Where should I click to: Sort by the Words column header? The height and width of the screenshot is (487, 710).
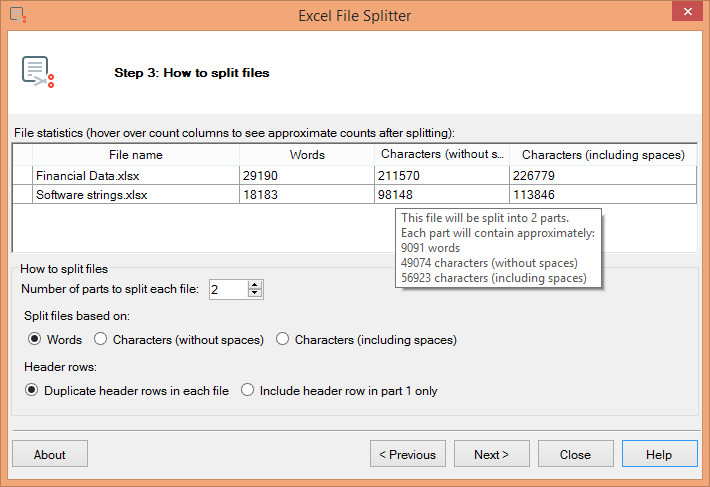point(307,155)
